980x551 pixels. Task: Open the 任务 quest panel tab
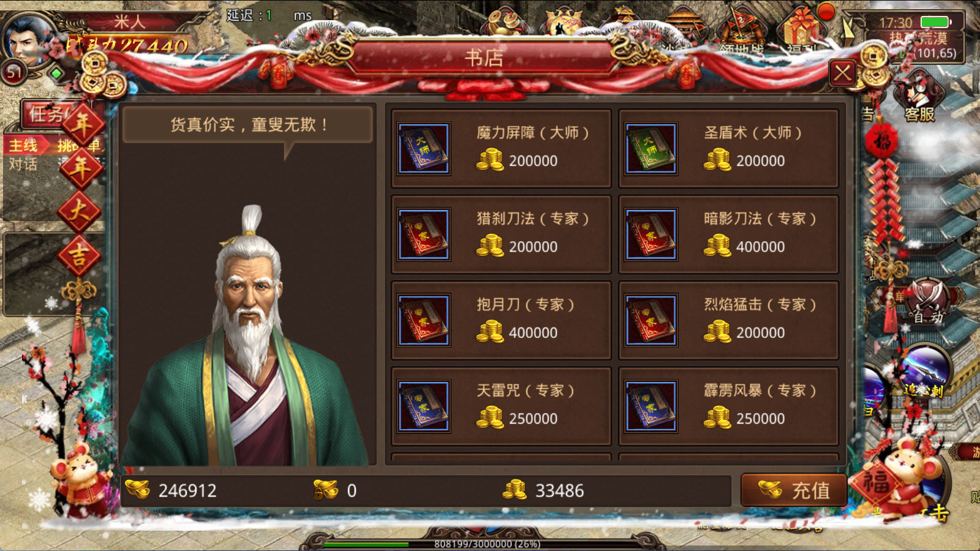click(46, 114)
